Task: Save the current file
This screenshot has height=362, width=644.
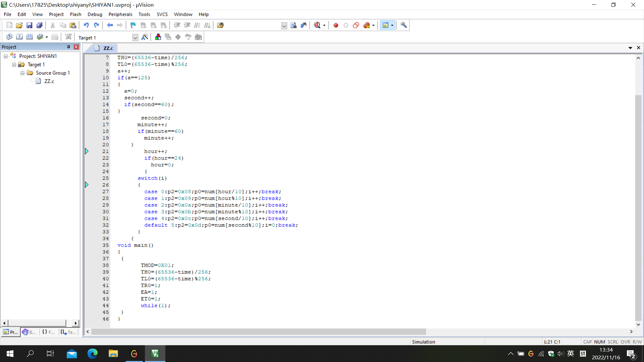Action: tap(29, 25)
